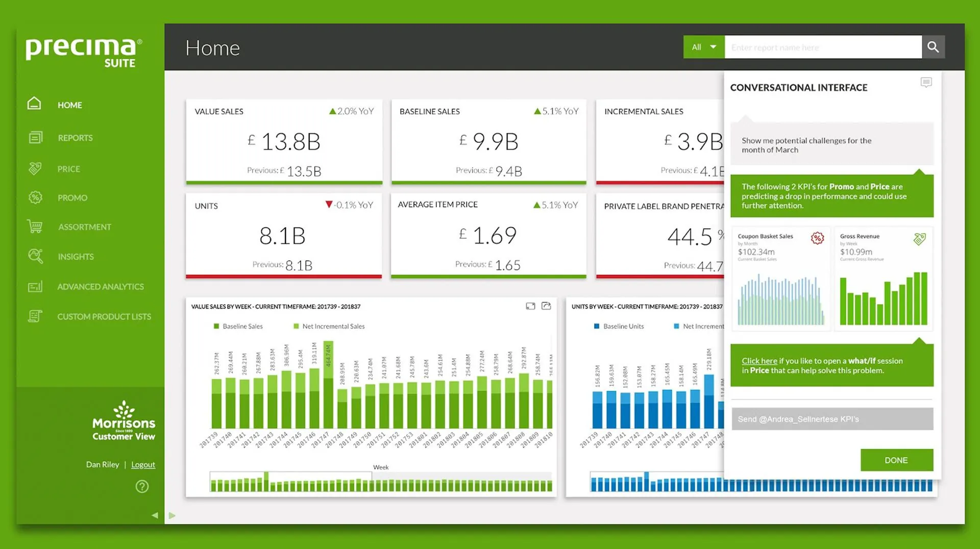This screenshot has height=549, width=980.
Task: Open the Coupon Basket Sales chart thumbnail
Action: click(x=781, y=279)
